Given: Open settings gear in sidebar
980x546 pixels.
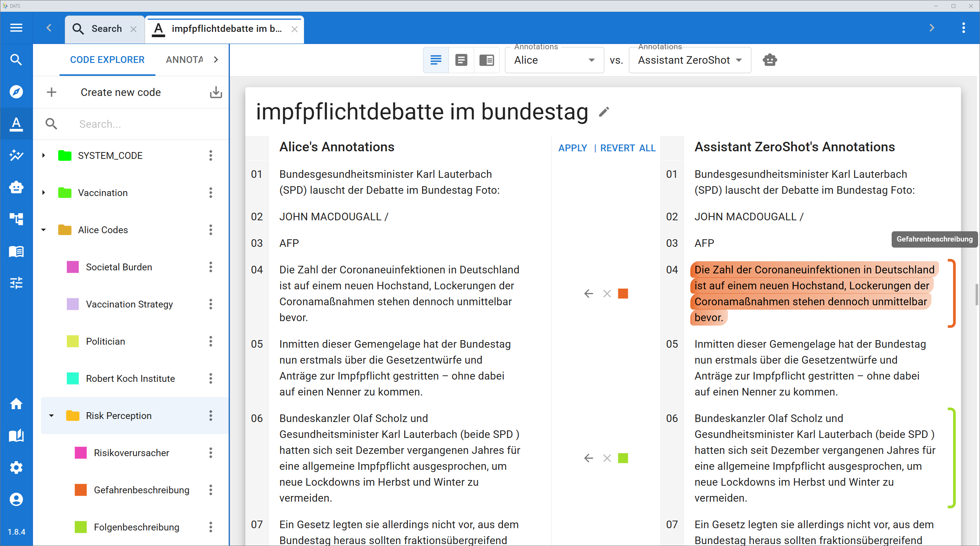Looking at the screenshot, I should pyautogui.click(x=16, y=467).
